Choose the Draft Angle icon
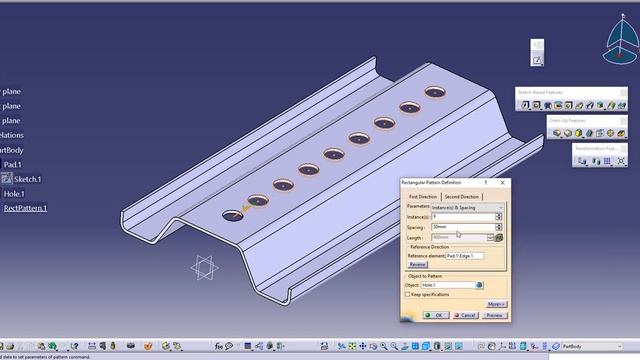The height and width of the screenshot is (360, 640). pyautogui.click(x=578, y=133)
